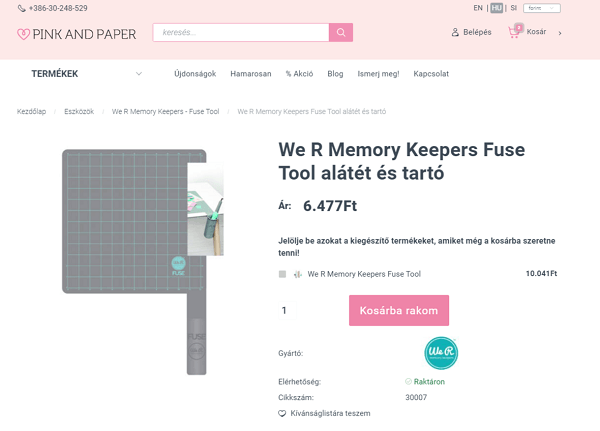Go to Eszközök breadcrumb

click(79, 111)
